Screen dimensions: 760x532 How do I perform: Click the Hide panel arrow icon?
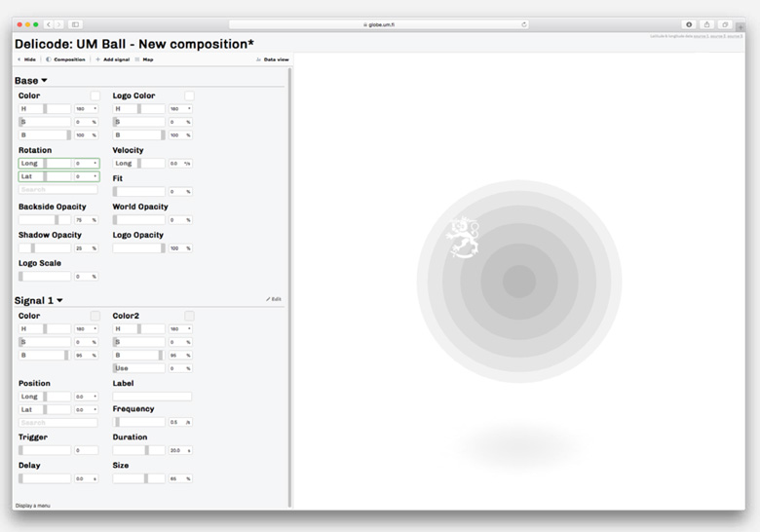tap(19, 59)
